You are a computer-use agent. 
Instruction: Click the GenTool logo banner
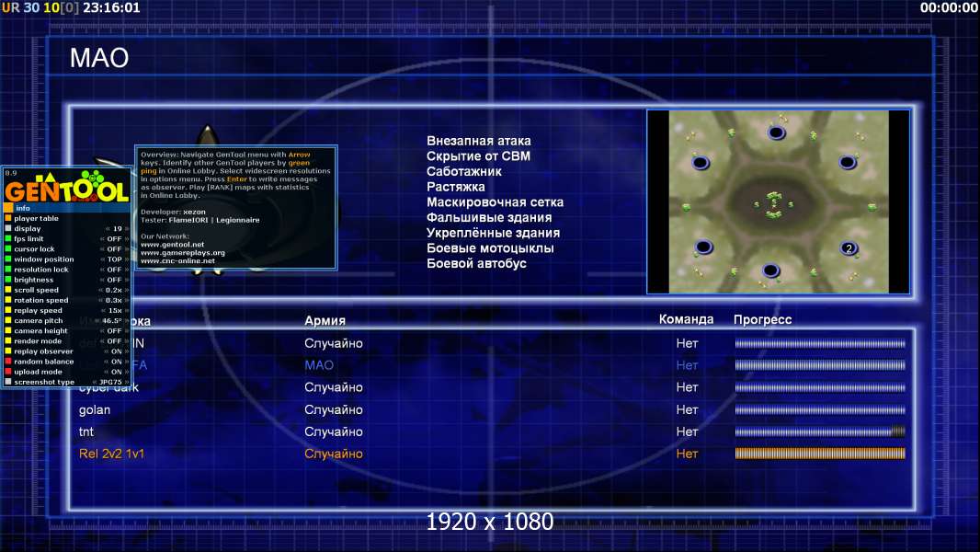coord(67,186)
